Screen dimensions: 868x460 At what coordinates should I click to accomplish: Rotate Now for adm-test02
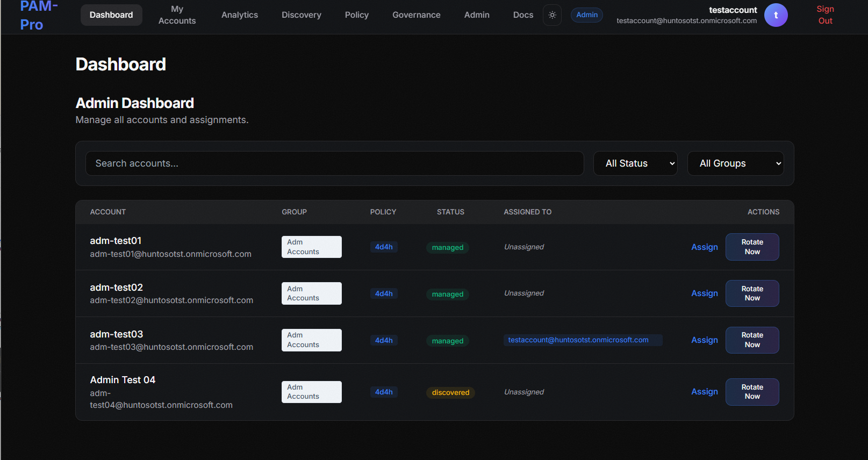click(x=752, y=293)
